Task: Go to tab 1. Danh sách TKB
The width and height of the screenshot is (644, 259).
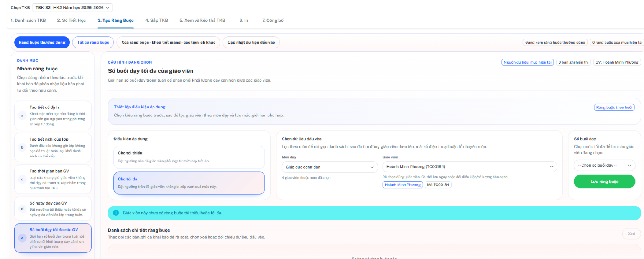Action: (28, 20)
